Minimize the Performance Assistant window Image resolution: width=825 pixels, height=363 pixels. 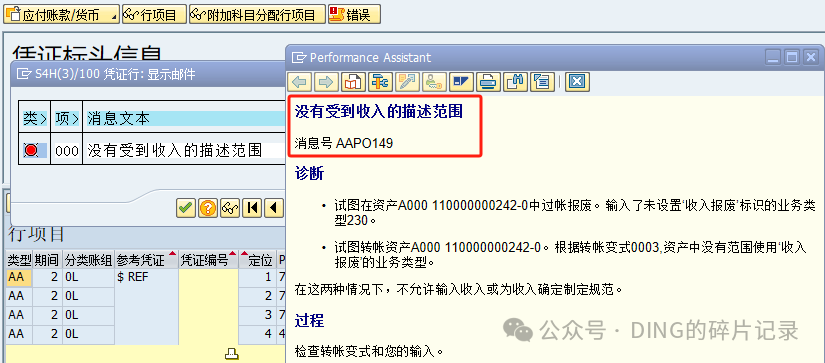[x=773, y=57]
